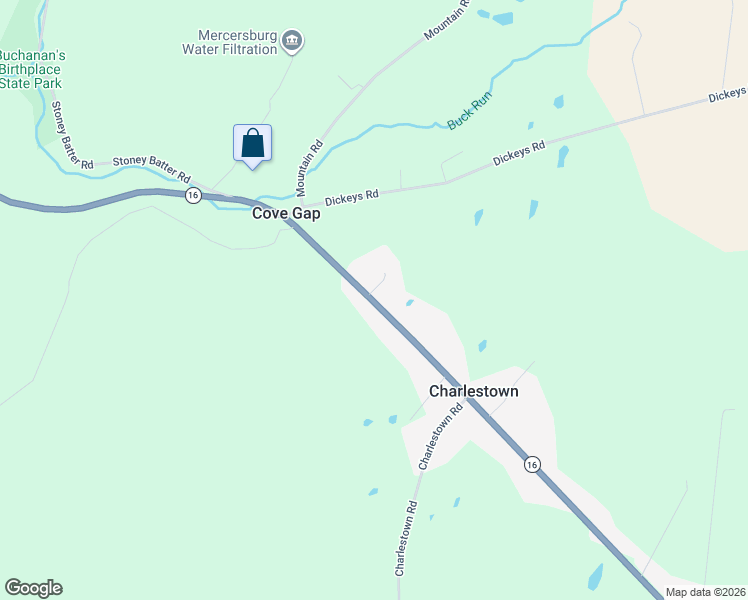
Task: Click the lower Charlestown Rd label
Action: (x=406, y=538)
